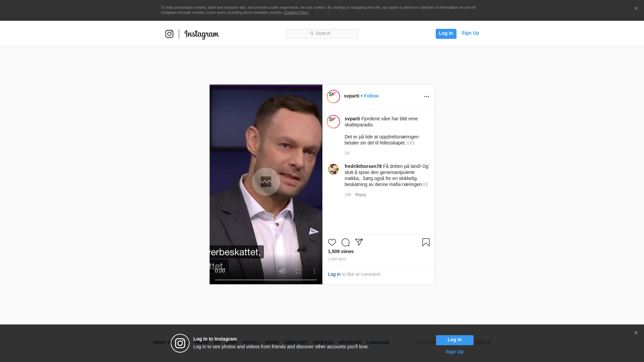Click the 1,509 views count
This screenshot has width=644, height=362.
(x=340, y=251)
